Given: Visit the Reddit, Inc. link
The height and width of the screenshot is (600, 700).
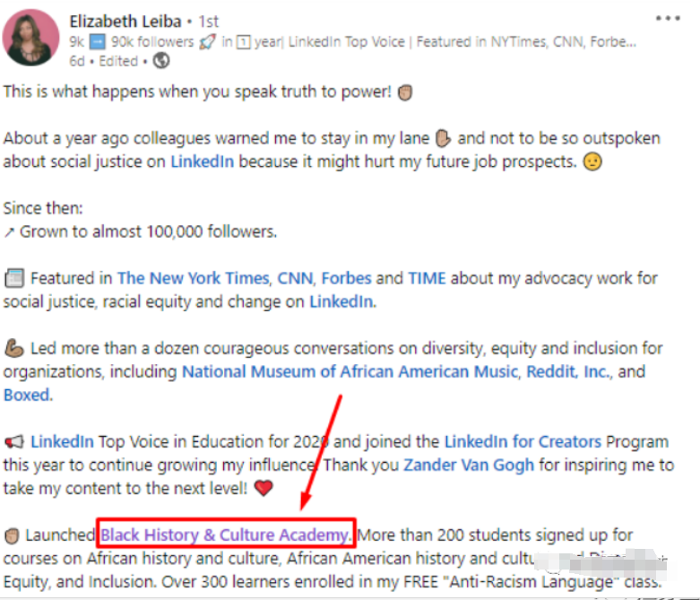Looking at the screenshot, I should point(569,371).
